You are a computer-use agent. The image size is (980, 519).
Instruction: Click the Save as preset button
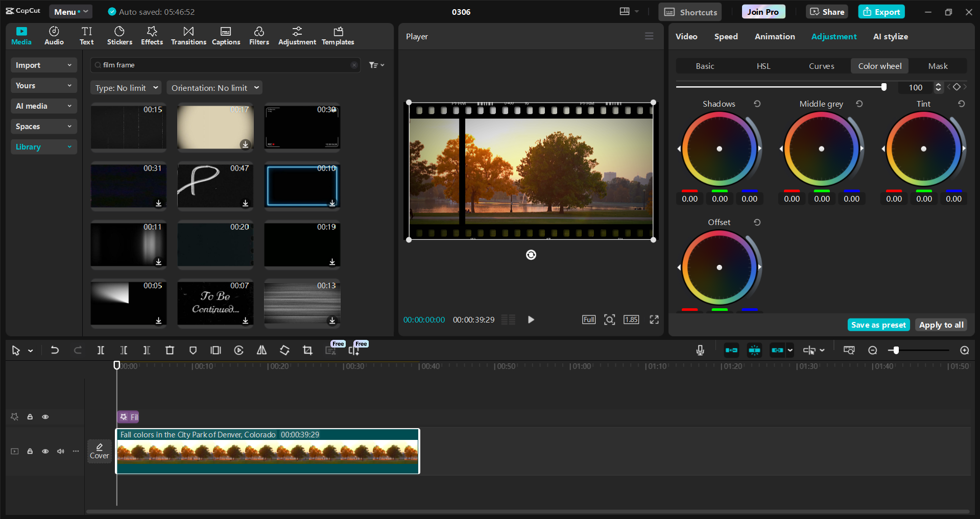point(878,325)
